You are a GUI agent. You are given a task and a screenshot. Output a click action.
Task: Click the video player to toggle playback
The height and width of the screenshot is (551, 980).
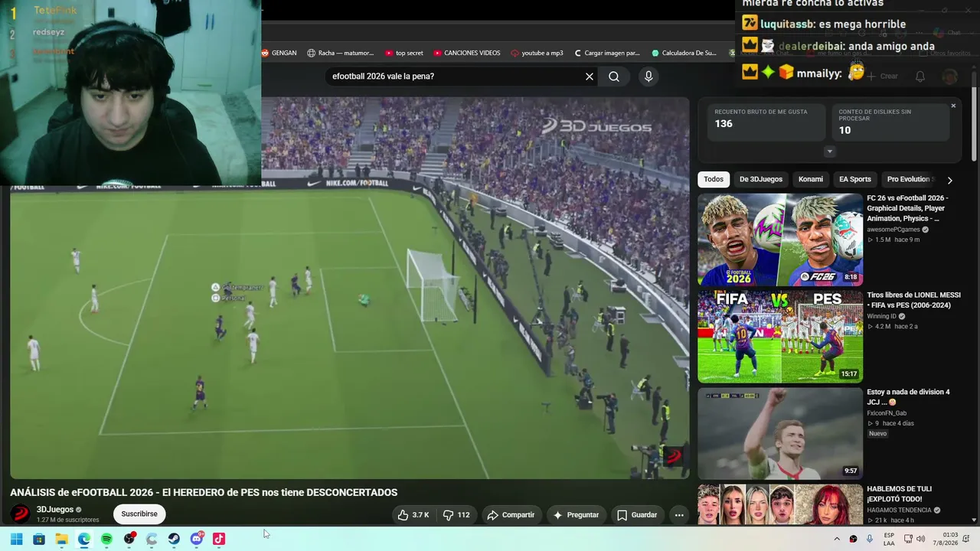[349, 288]
